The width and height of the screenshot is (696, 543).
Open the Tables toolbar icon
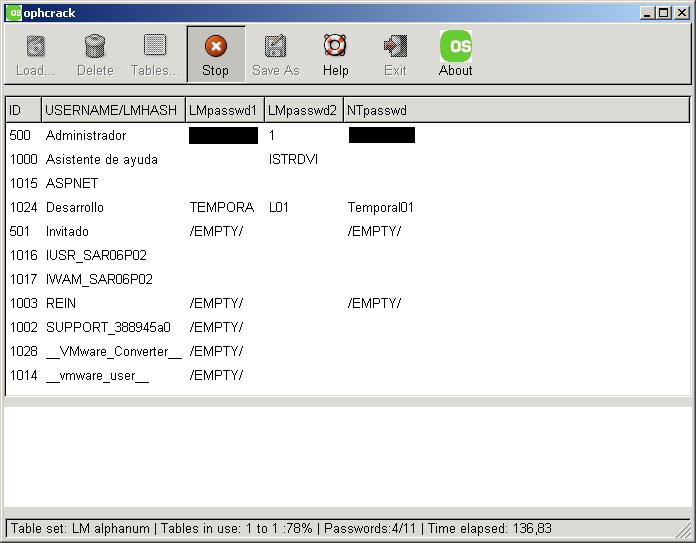(x=155, y=45)
